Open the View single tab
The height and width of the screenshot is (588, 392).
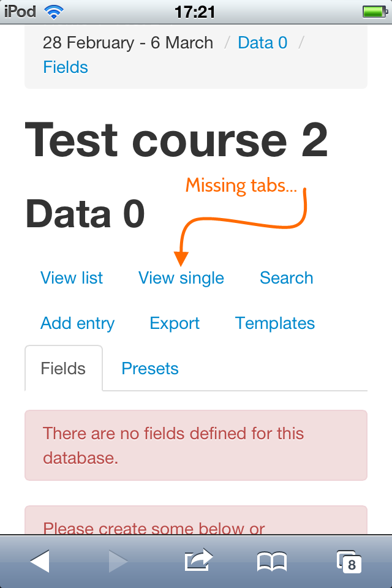coord(181,278)
